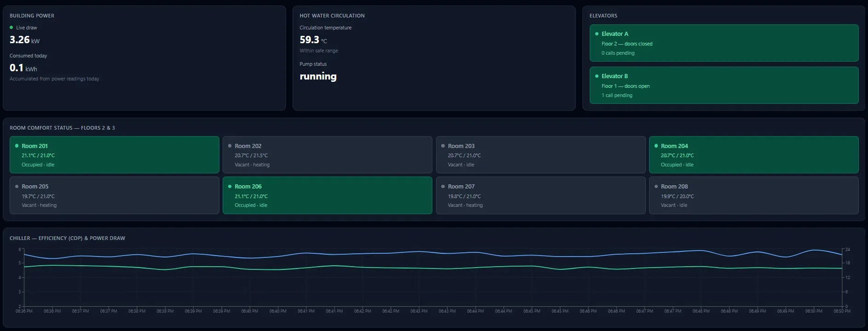Click the 'Building Power' panel title
Image resolution: width=868 pixels, height=331 pixels.
click(32, 16)
